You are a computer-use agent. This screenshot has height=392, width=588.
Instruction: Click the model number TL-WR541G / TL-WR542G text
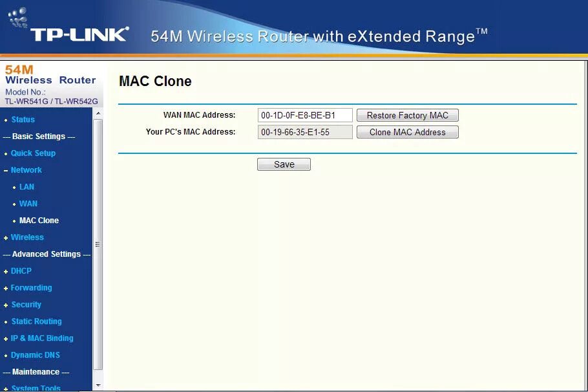tap(51, 102)
